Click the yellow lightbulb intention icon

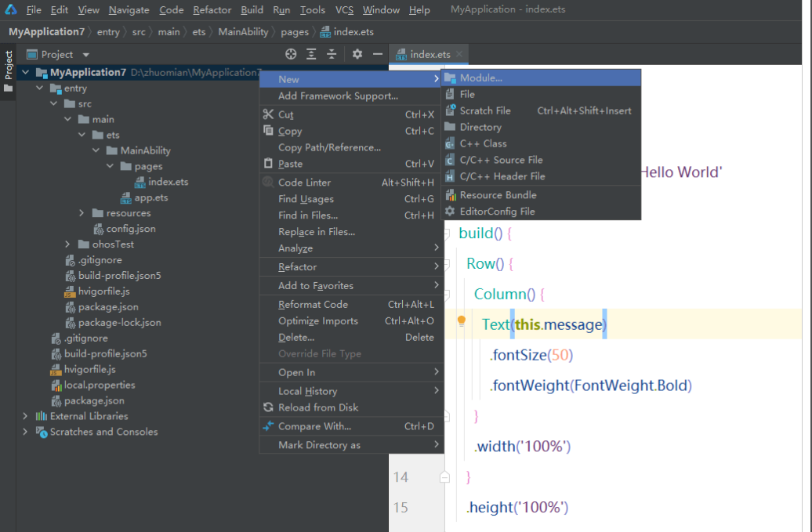[x=462, y=321]
